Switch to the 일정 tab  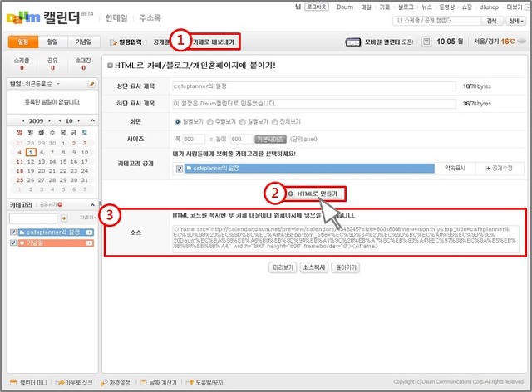(x=22, y=42)
